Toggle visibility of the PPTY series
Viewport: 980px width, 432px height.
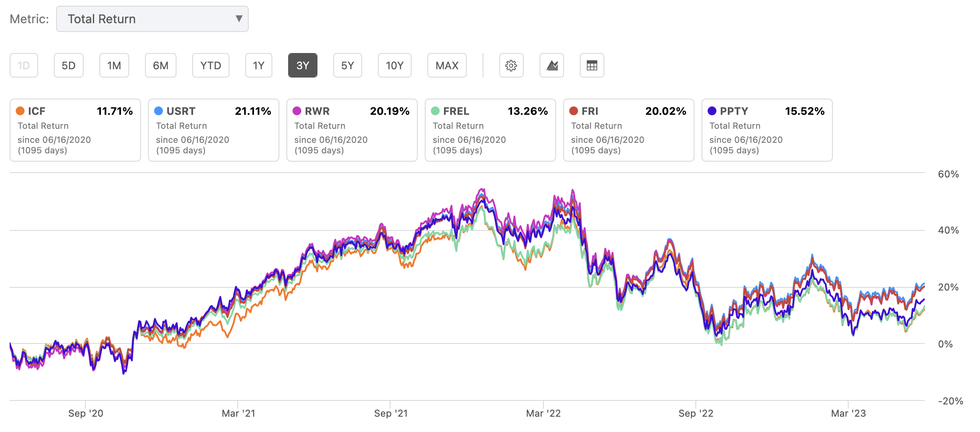point(713,111)
